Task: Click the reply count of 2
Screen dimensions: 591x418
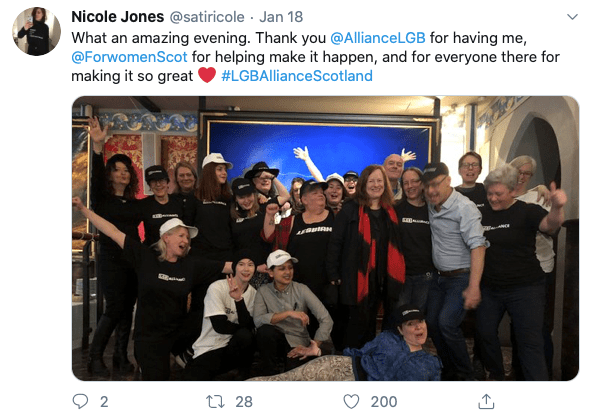Action: click(x=104, y=402)
